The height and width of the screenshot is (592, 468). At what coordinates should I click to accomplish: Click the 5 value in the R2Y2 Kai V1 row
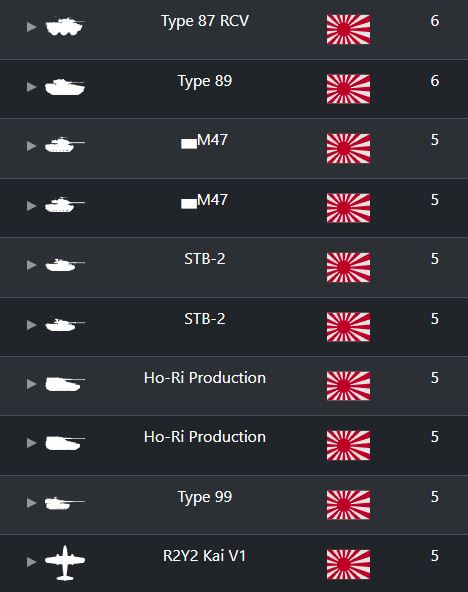[x=435, y=556]
